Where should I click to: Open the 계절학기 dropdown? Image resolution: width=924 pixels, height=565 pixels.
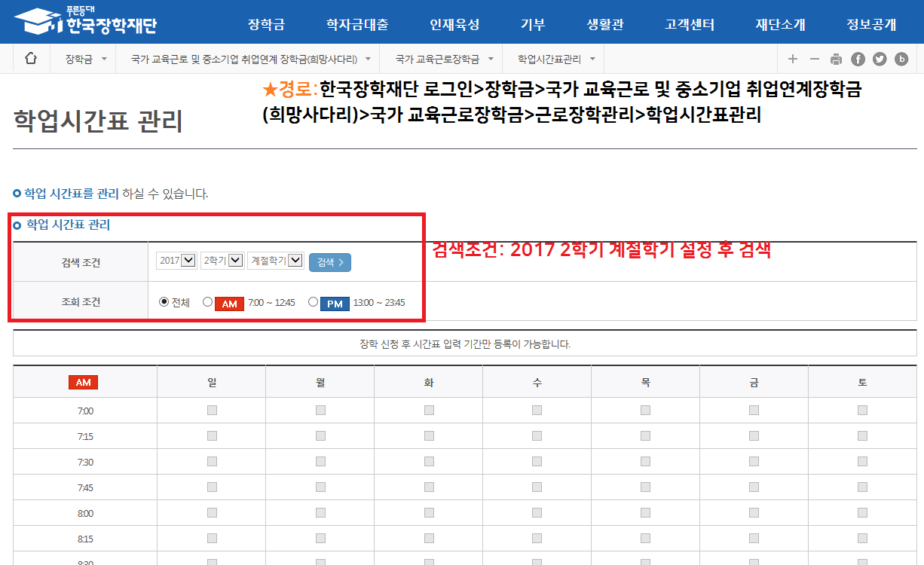tap(275, 261)
